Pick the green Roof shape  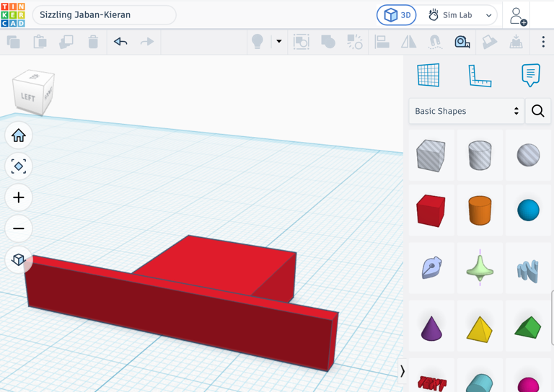point(528,326)
